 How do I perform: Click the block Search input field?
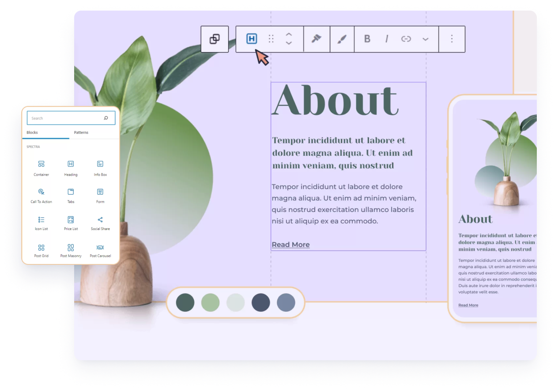[66, 118]
